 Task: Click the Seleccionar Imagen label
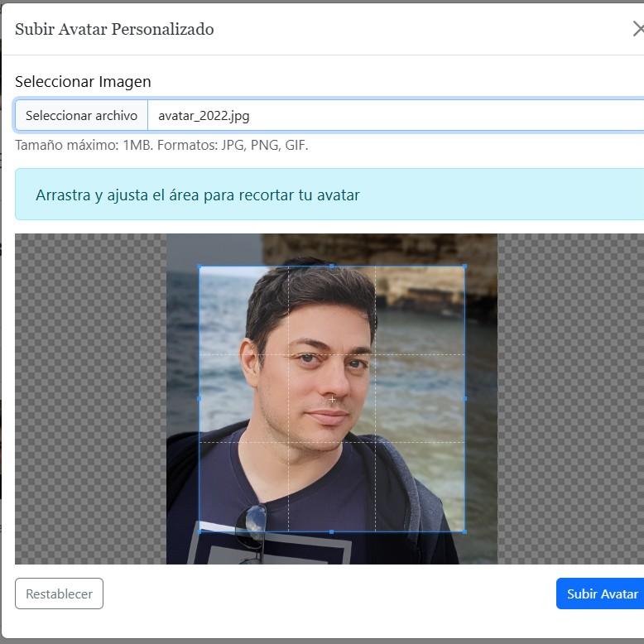(83, 82)
